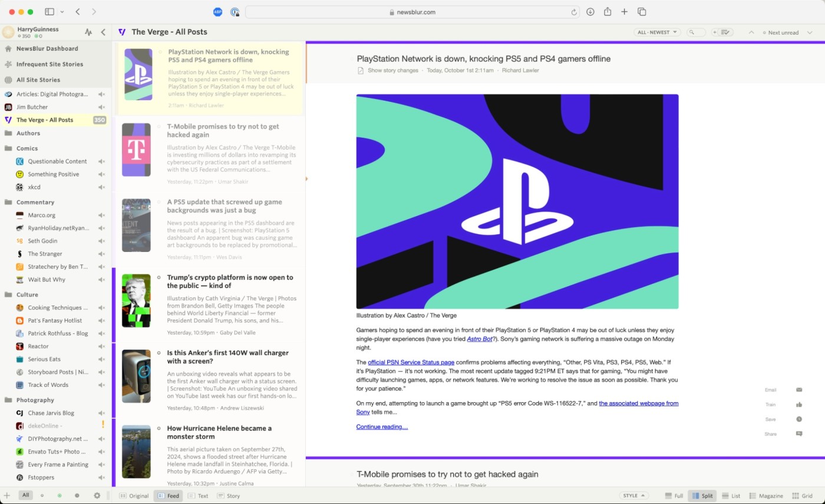Toggle unread marker on Trump's crypto platform story
Screen dimensions: 825x504
point(159,277)
